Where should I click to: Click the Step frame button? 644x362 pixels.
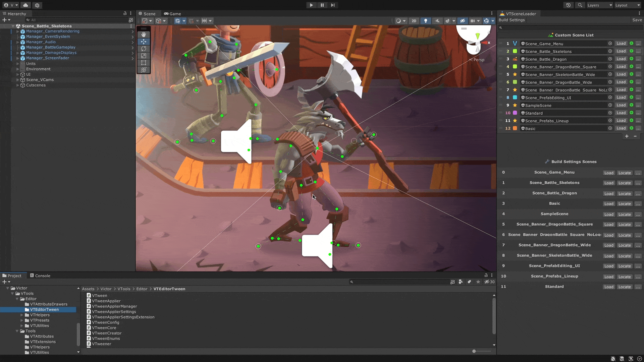333,5
